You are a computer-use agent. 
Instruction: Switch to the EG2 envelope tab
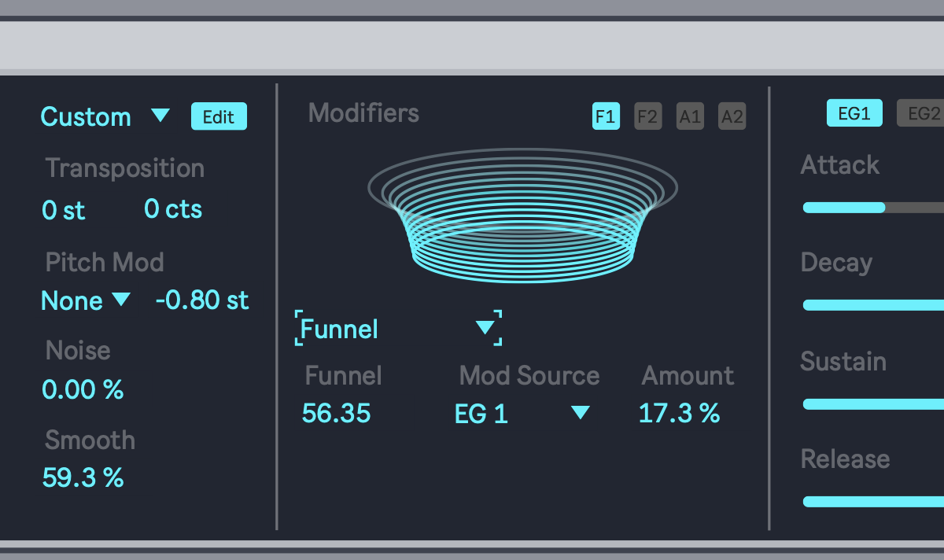[x=923, y=113]
